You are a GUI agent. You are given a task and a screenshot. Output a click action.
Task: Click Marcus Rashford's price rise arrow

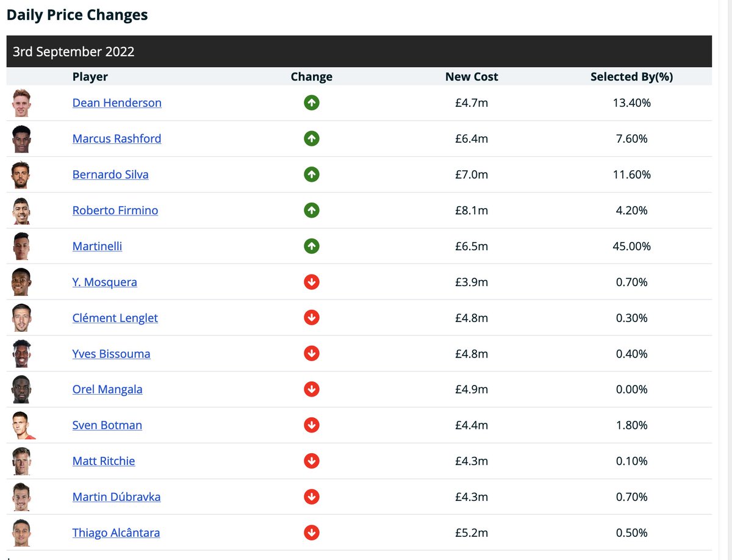coord(312,138)
